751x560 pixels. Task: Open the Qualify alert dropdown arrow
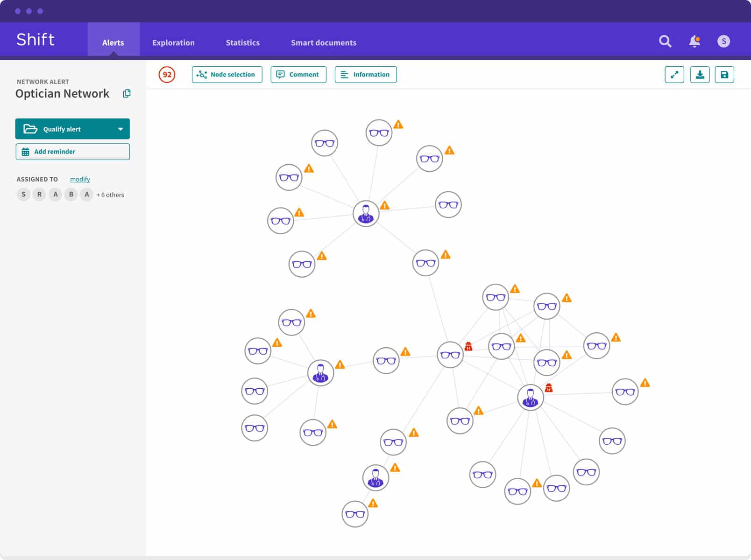[x=120, y=129]
